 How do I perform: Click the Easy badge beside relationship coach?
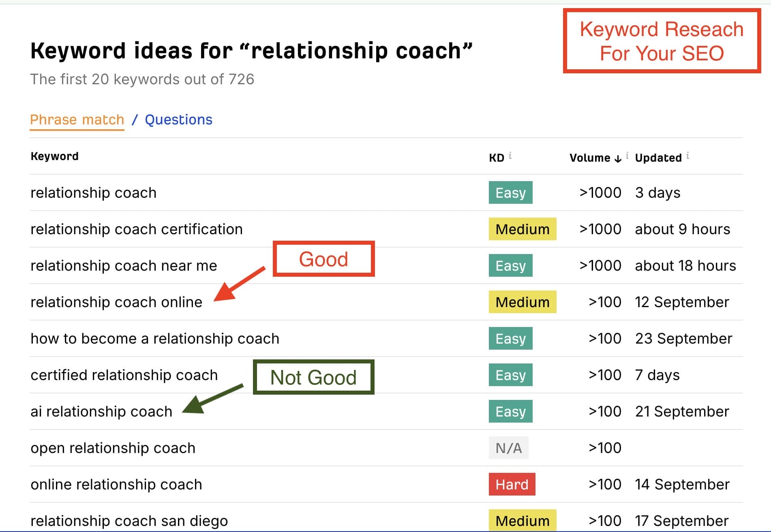click(510, 193)
